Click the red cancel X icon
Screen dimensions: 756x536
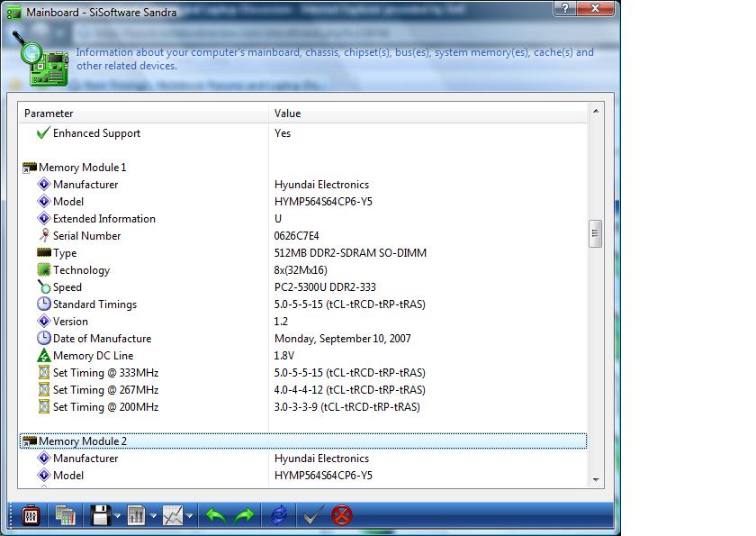tap(342, 515)
